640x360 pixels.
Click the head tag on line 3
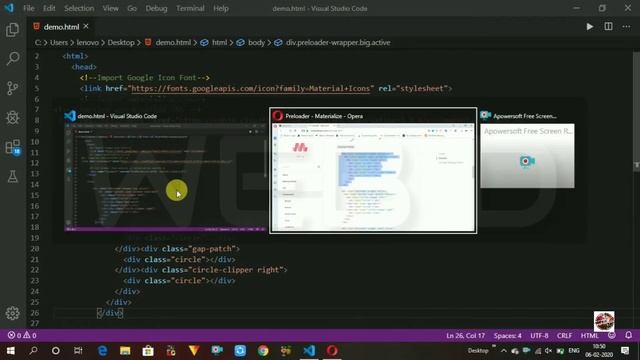point(84,67)
